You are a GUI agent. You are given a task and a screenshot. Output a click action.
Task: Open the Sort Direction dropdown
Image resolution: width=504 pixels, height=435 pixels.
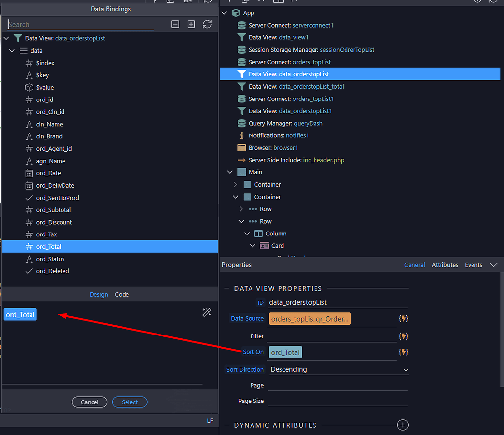[339, 369]
